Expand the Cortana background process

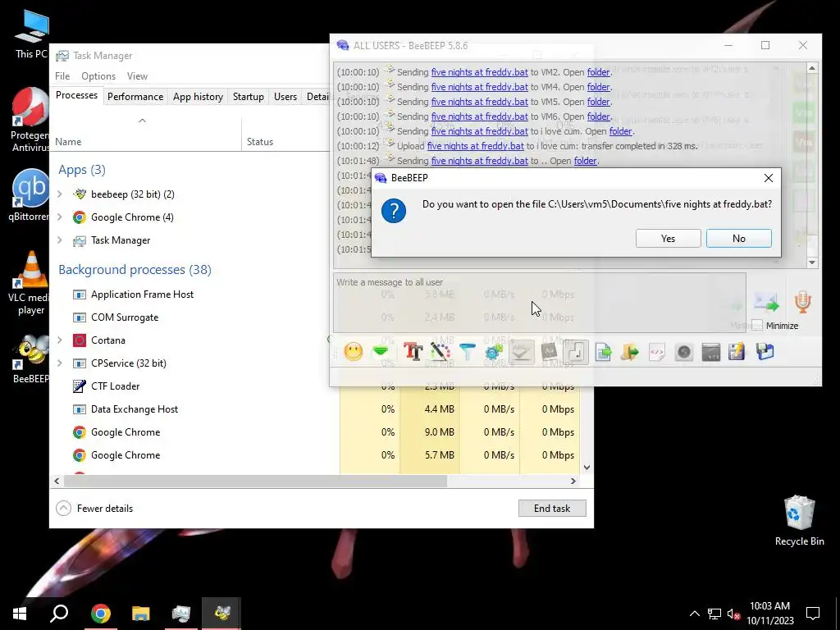pyautogui.click(x=60, y=340)
